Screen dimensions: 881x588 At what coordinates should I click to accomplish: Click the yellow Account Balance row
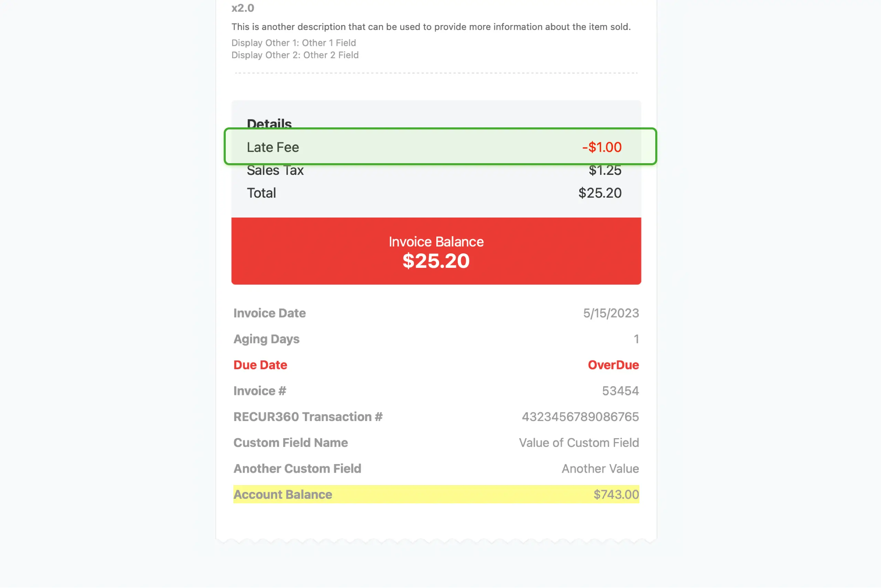[436, 494]
